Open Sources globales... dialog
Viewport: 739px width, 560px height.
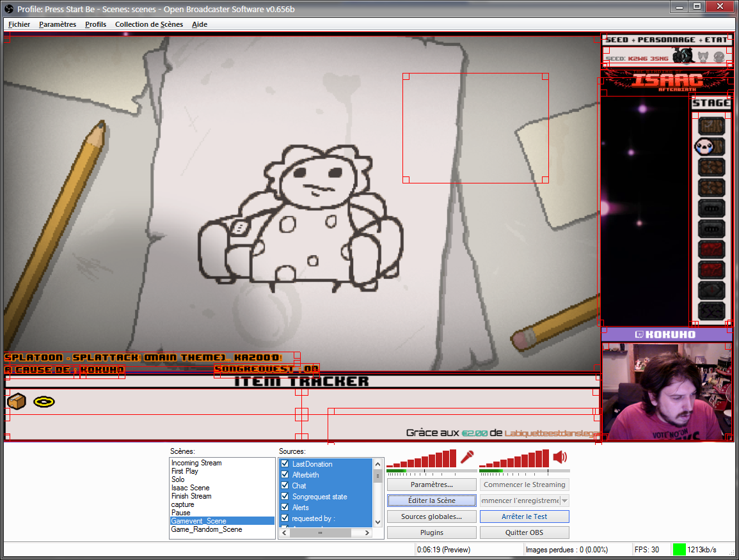[432, 516]
